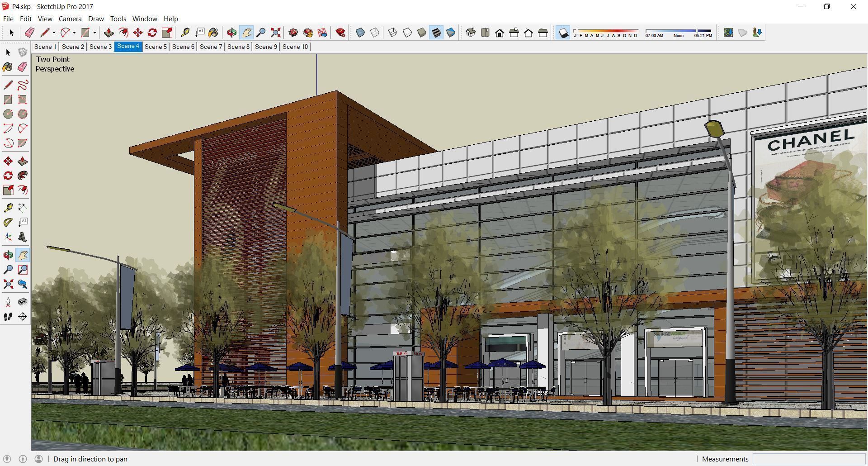This screenshot has height=466, width=868.
Task: Click inside the Measurements field
Action: 809,459
